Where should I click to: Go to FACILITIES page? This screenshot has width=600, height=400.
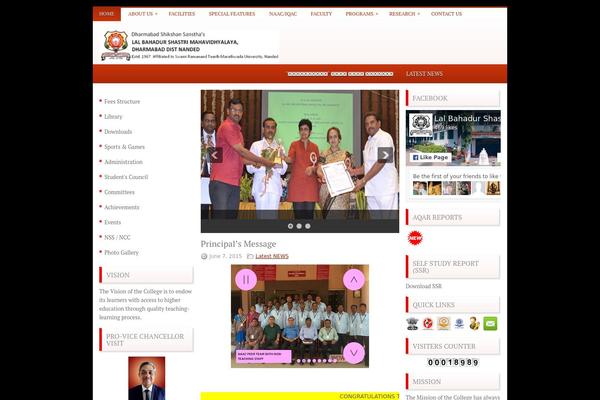click(x=182, y=14)
